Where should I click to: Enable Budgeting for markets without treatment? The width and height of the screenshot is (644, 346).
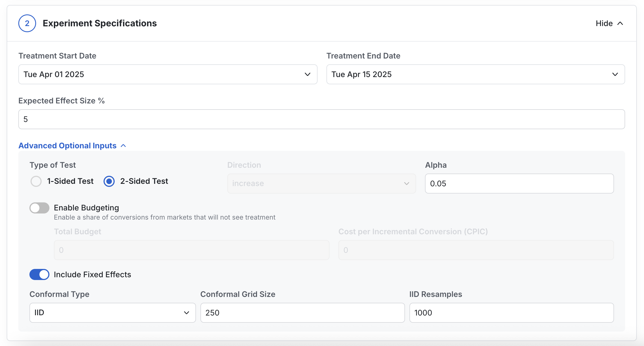click(39, 208)
